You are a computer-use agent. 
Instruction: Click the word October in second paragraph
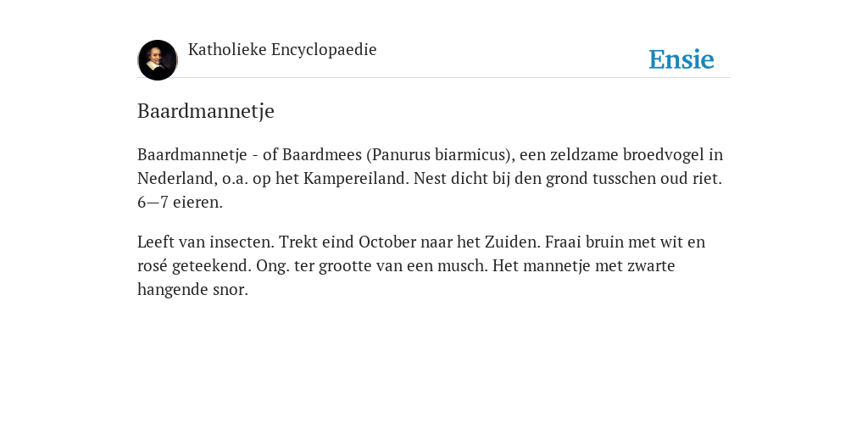point(387,242)
